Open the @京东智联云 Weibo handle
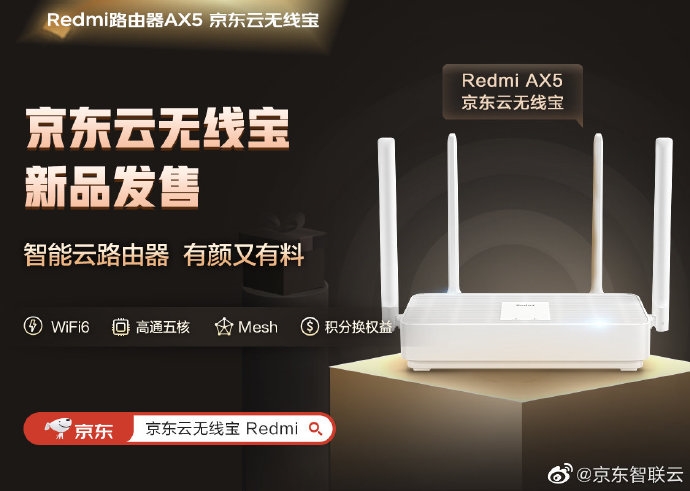The width and height of the screenshot is (690, 491). [630, 474]
